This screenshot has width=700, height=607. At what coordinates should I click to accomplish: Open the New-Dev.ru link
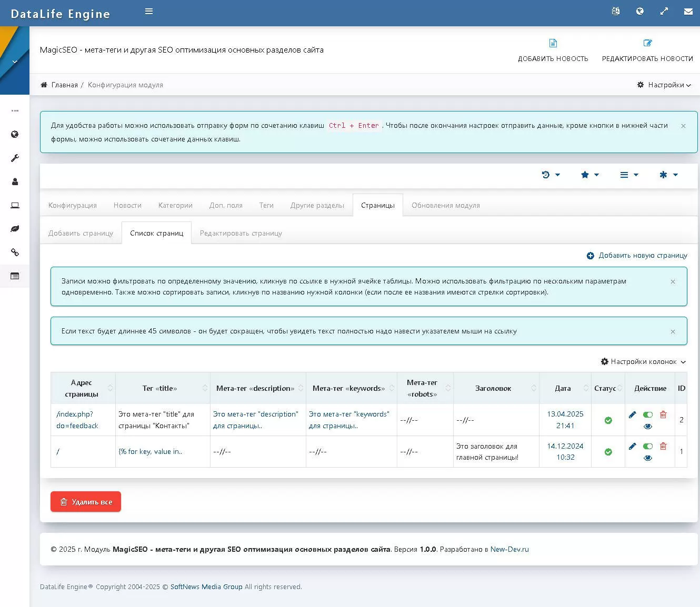pos(509,549)
